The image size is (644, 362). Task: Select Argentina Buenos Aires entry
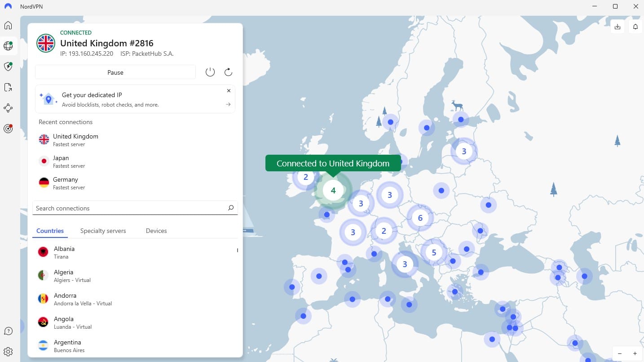135,346
